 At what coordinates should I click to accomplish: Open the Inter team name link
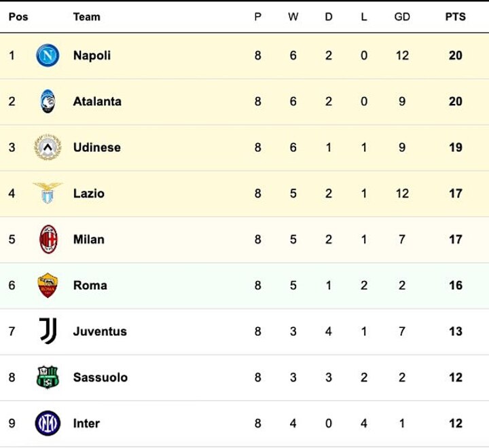click(x=86, y=424)
